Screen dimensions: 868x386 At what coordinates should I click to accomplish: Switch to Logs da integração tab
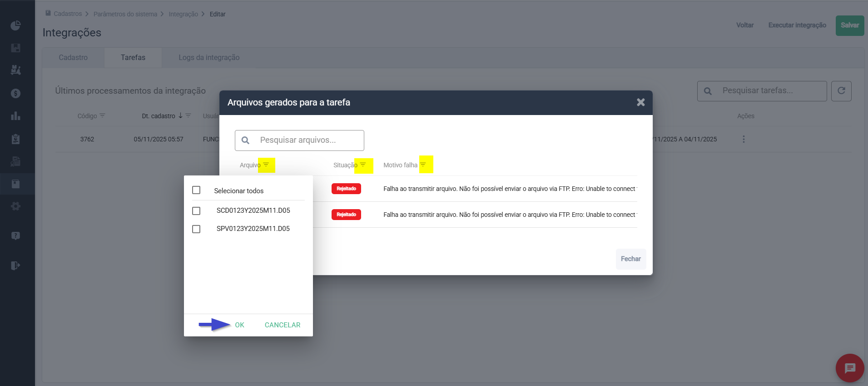coord(209,58)
